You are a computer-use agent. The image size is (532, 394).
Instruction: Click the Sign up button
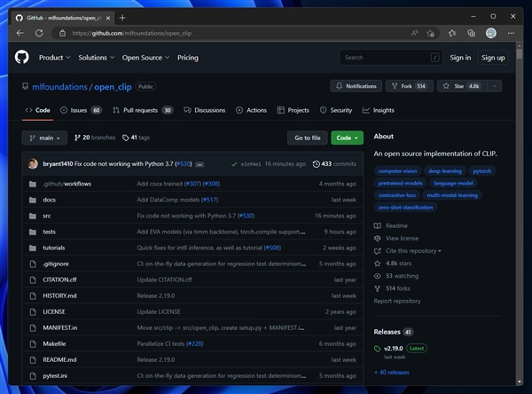tap(493, 58)
